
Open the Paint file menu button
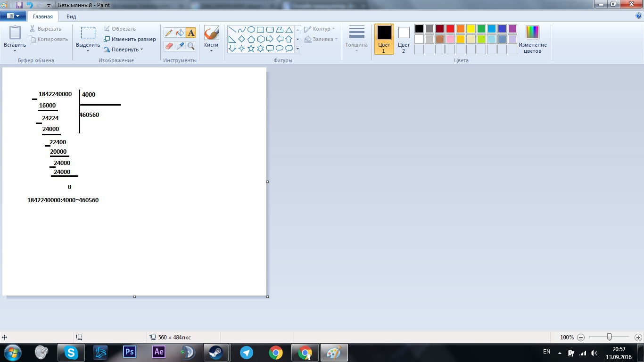pyautogui.click(x=13, y=16)
